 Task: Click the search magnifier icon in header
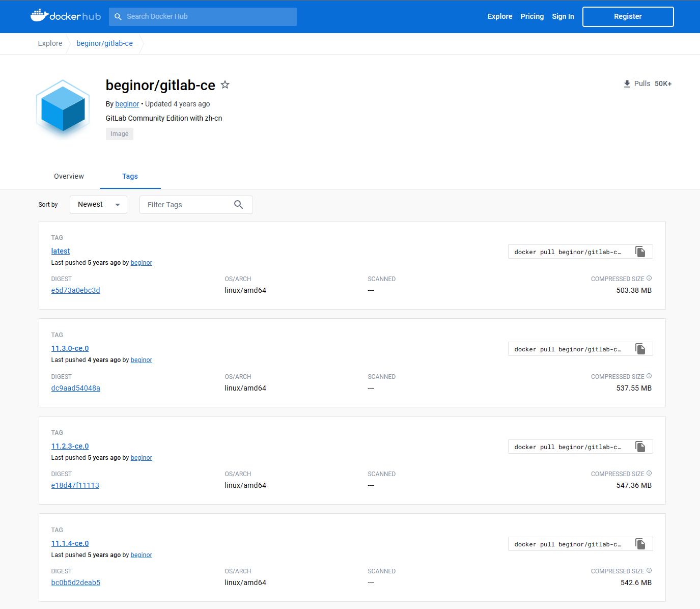118,17
